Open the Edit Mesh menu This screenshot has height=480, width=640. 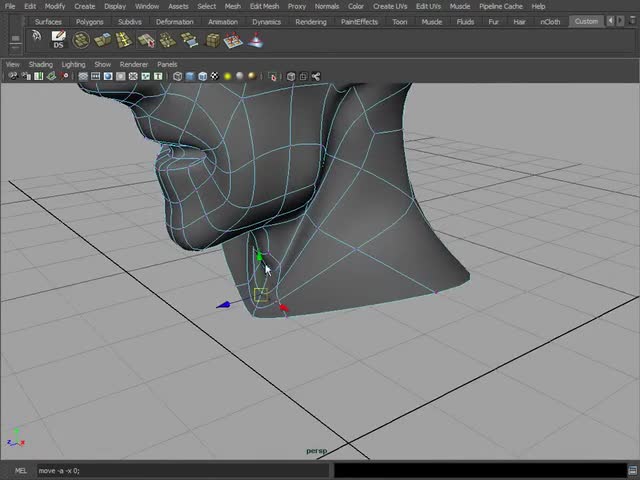[264, 6]
